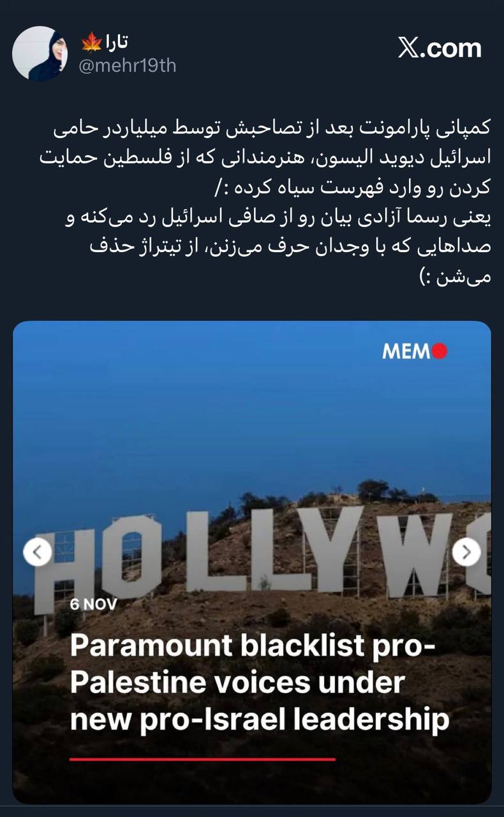Click the MEMO logo on the image
The width and height of the screenshot is (504, 817).
(x=415, y=350)
